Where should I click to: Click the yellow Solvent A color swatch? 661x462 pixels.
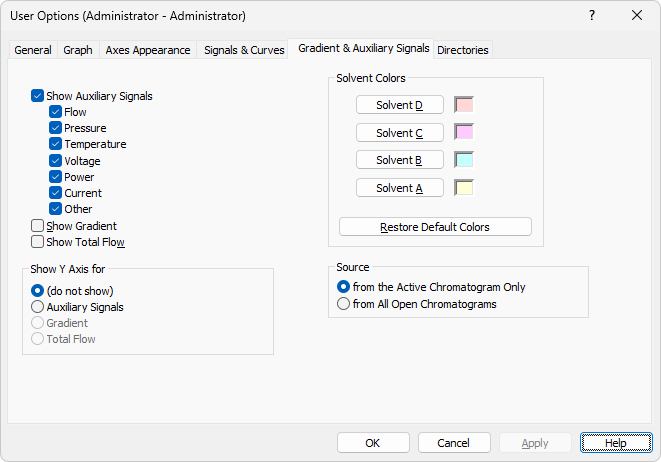point(464,188)
